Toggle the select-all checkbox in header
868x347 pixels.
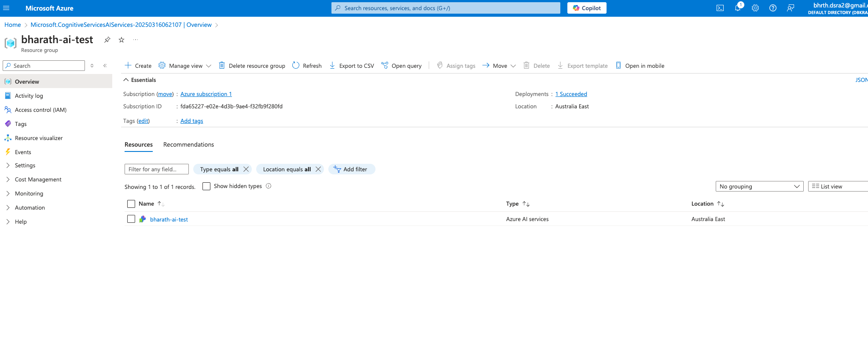coord(131,204)
